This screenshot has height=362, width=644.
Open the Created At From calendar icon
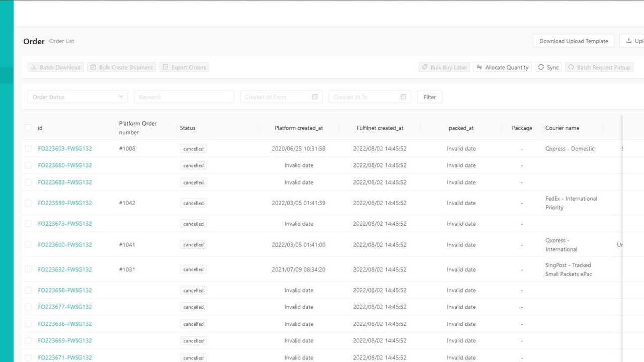tap(315, 97)
